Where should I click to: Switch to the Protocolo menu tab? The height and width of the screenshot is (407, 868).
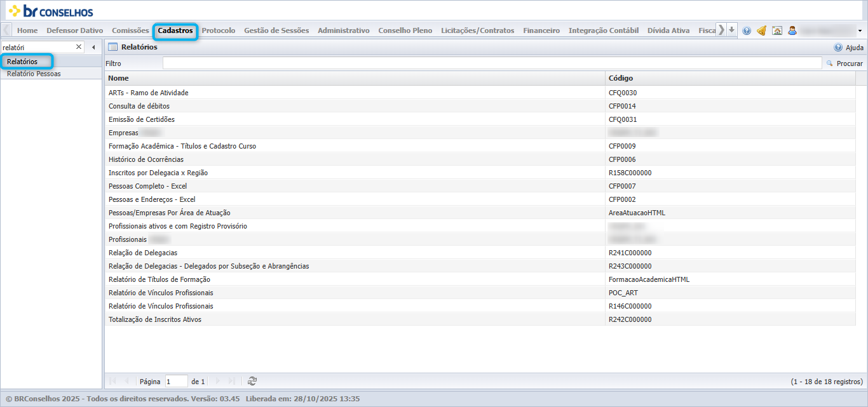[219, 30]
